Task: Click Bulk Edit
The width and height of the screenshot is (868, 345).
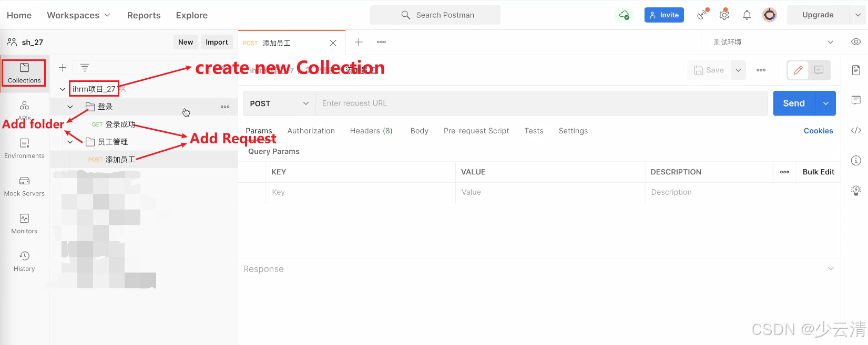Action: pyautogui.click(x=819, y=172)
